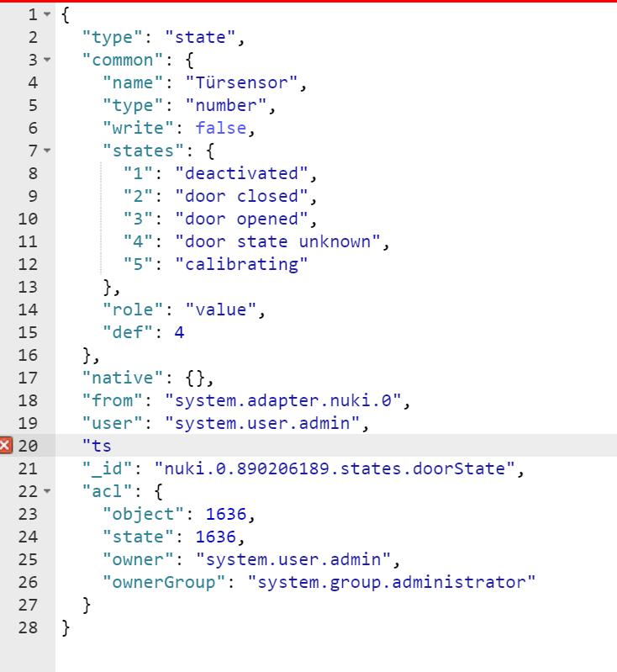Screen dimensions: 617x672
Task: Click line number 13 in the gutter
Action: [x=28, y=287]
